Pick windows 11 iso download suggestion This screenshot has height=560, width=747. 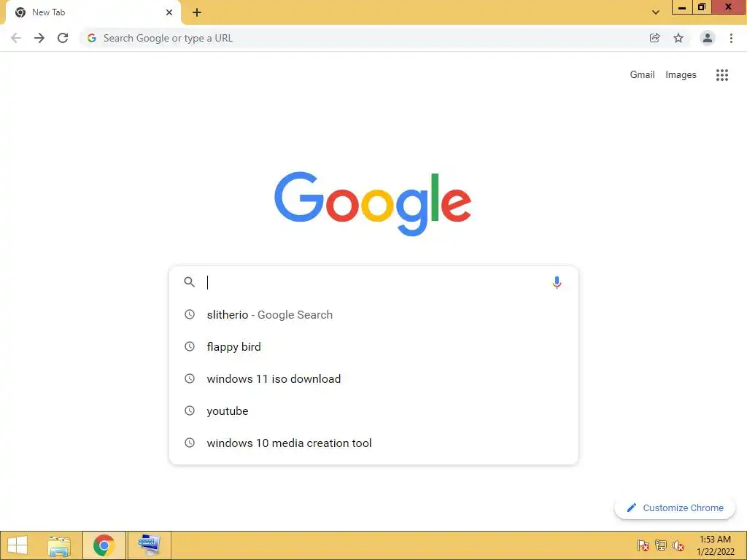(x=373, y=378)
